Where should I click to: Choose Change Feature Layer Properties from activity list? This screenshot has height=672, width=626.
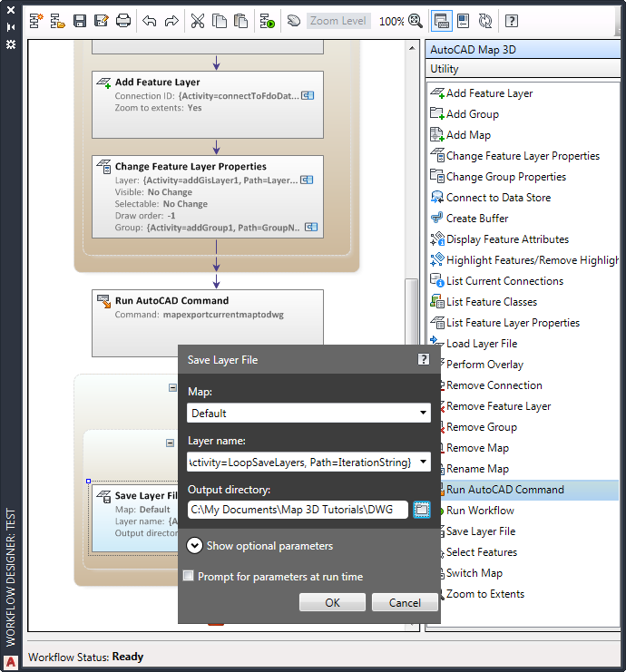[x=523, y=156]
